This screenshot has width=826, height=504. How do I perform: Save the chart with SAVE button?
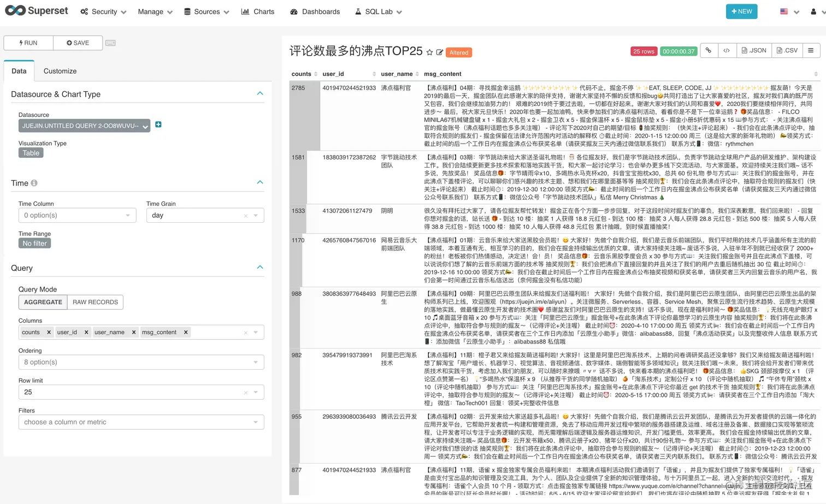click(x=78, y=43)
